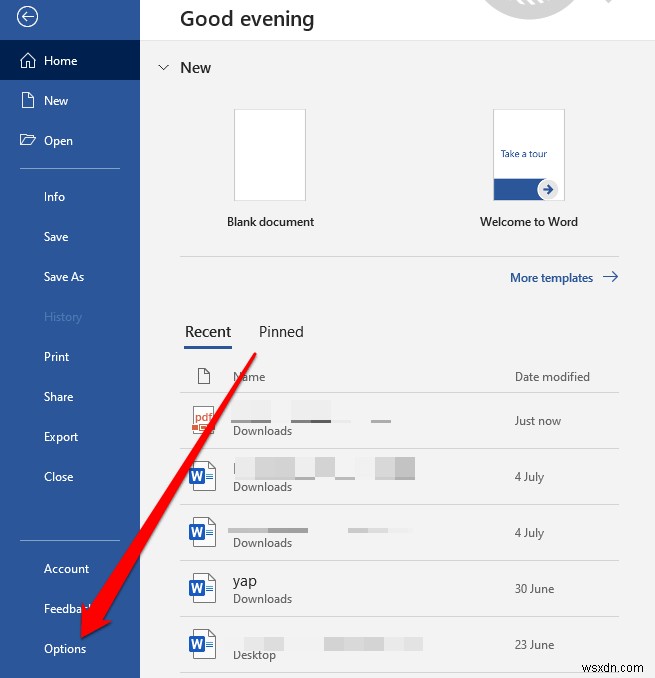Click the Word icon of 23 June document

click(202, 644)
